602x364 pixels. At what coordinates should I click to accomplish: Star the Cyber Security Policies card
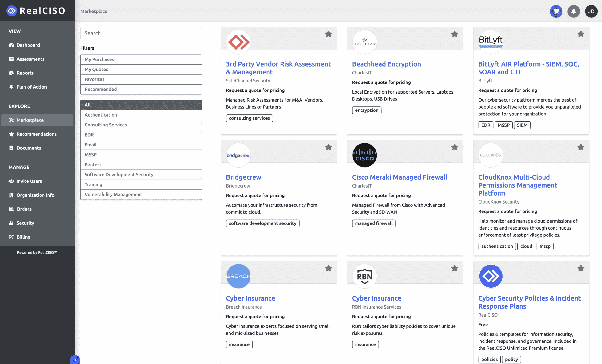click(581, 268)
